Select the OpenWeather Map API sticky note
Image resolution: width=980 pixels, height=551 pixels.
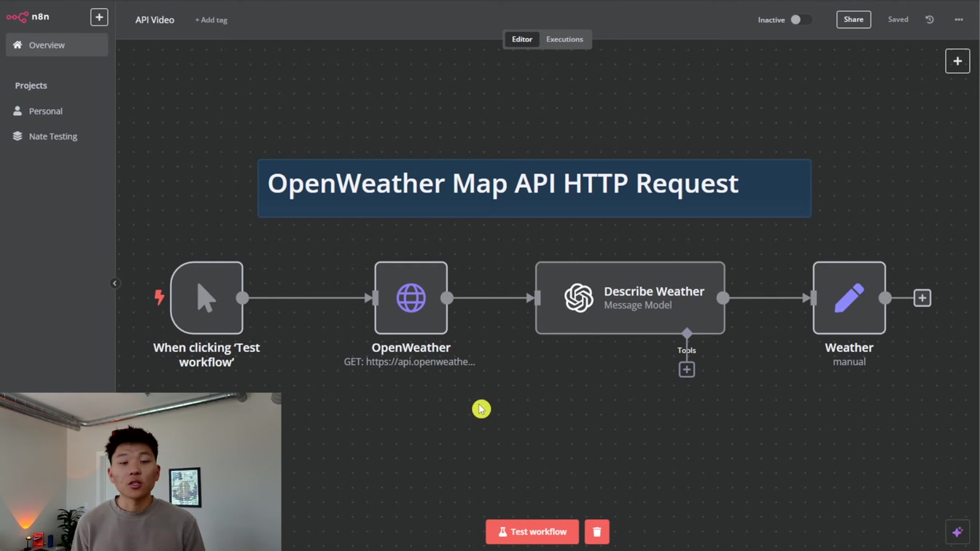[534, 188]
